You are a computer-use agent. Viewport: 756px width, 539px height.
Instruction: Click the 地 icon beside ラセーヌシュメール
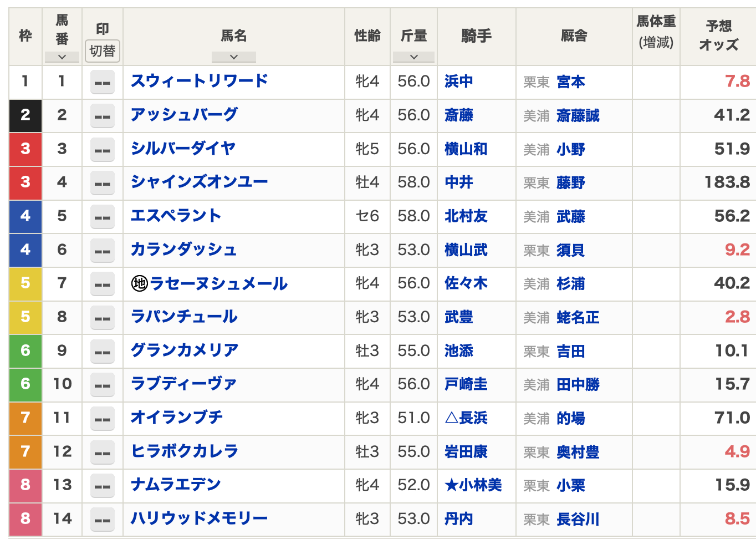pyautogui.click(x=139, y=284)
